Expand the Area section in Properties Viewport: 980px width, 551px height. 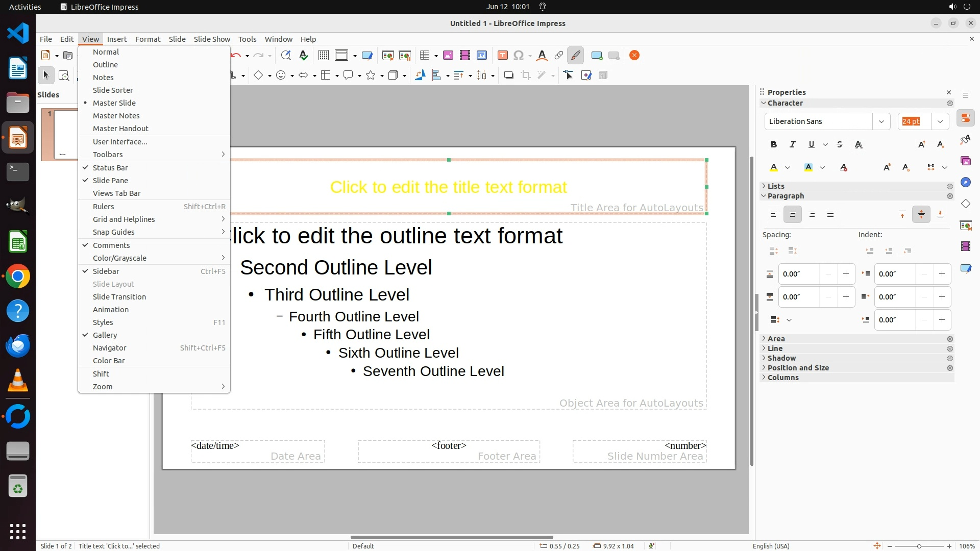pos(776,339)
